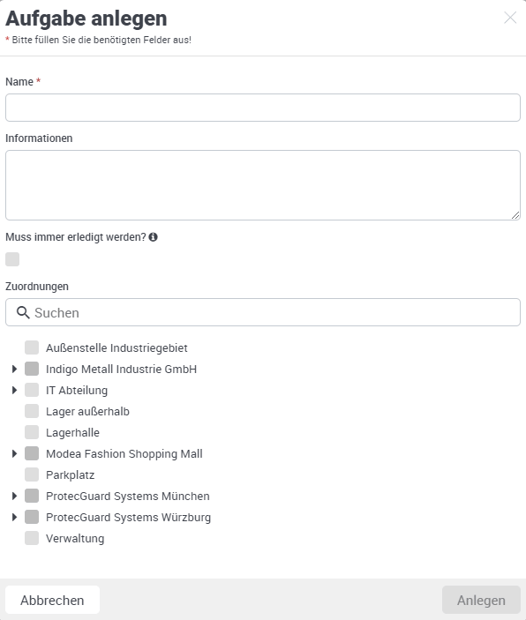Select the Parkplatz checkbox

coord(32,474)
